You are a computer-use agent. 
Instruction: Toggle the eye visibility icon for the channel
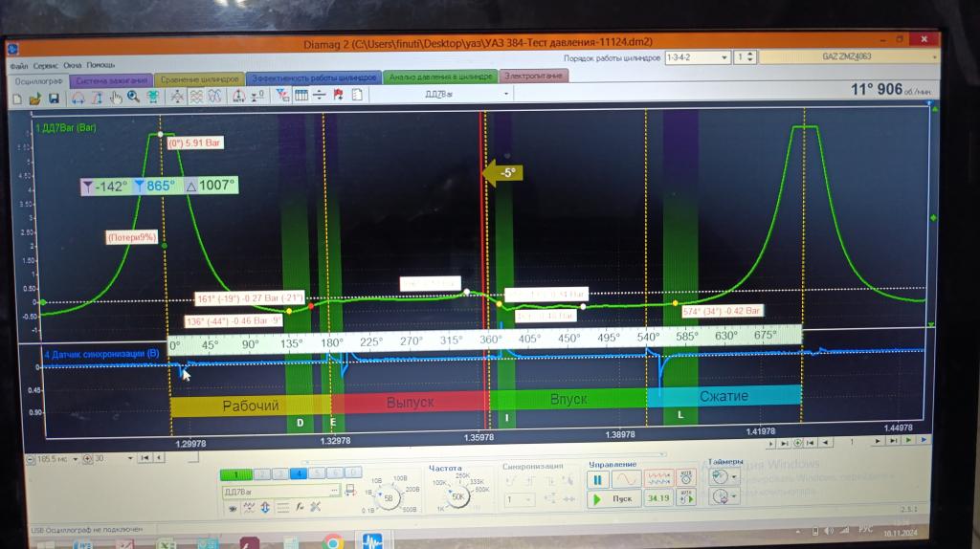pos(233,509)
